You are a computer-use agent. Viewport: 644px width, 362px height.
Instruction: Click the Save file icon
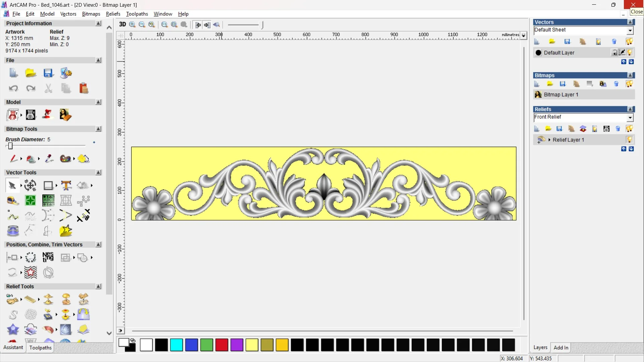click(x=48, y=73)
